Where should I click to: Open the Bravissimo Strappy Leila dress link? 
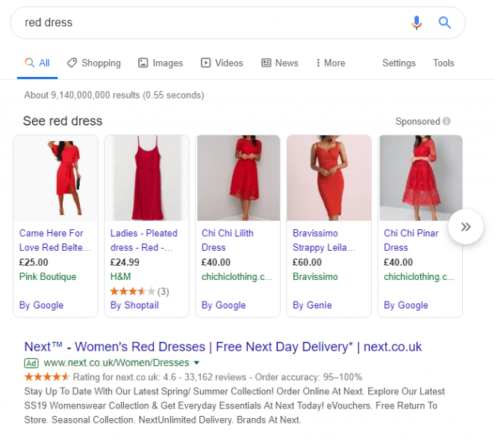(324, 240)
